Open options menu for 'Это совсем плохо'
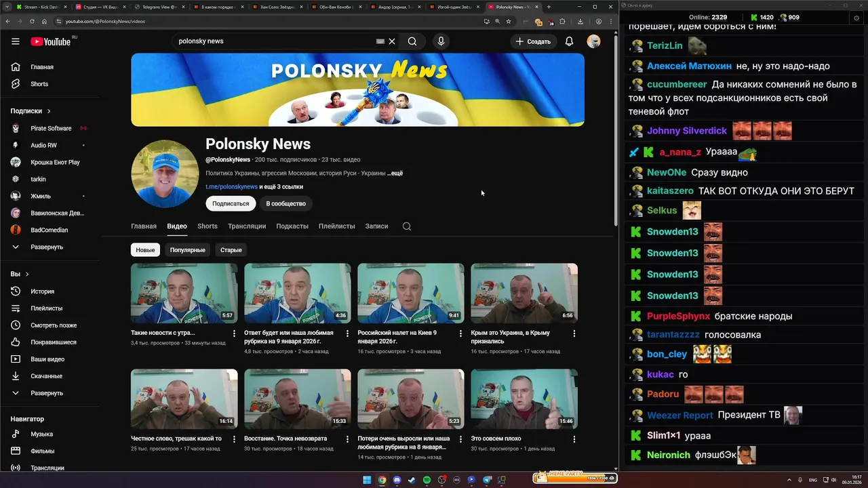The image size is (868, 488). point(574,439)
